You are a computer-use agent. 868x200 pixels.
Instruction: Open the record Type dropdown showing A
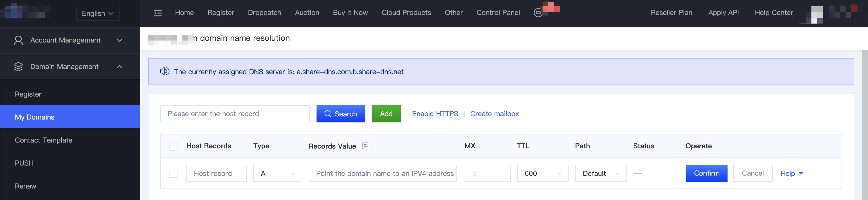277,173
